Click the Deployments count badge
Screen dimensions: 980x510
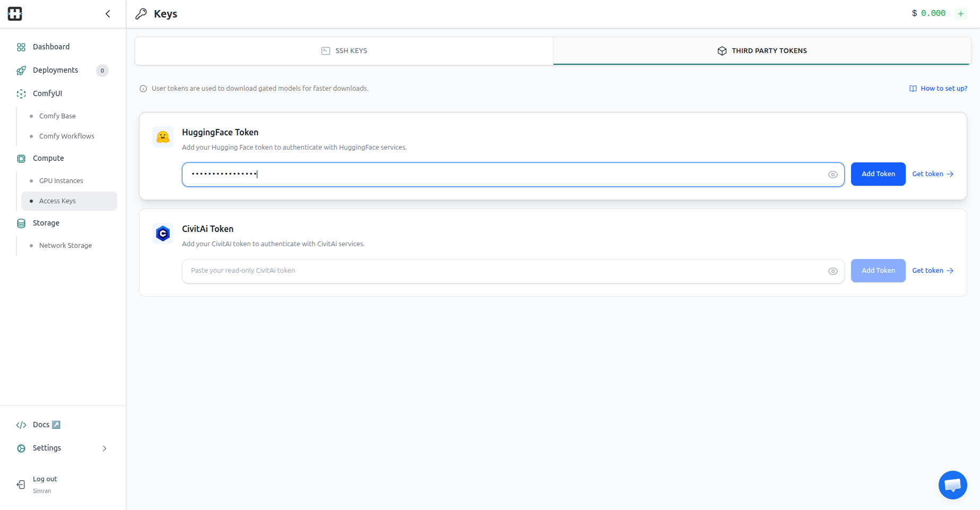(x=102, y=71)
